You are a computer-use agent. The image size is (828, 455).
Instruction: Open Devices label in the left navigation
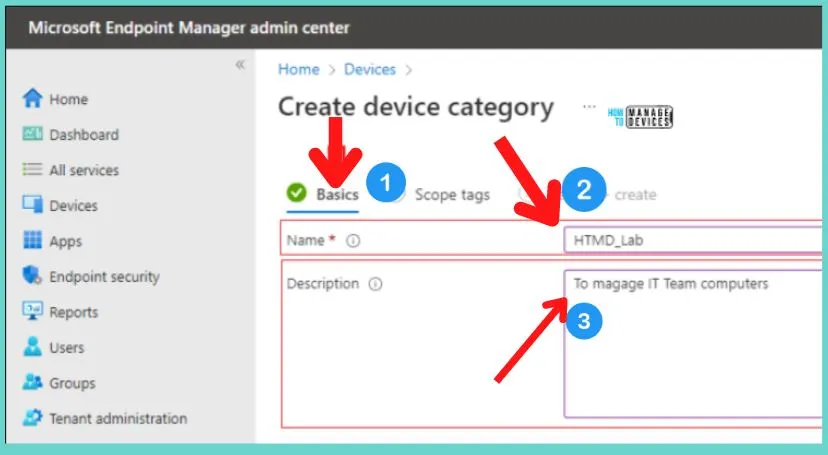click(73, 205)
